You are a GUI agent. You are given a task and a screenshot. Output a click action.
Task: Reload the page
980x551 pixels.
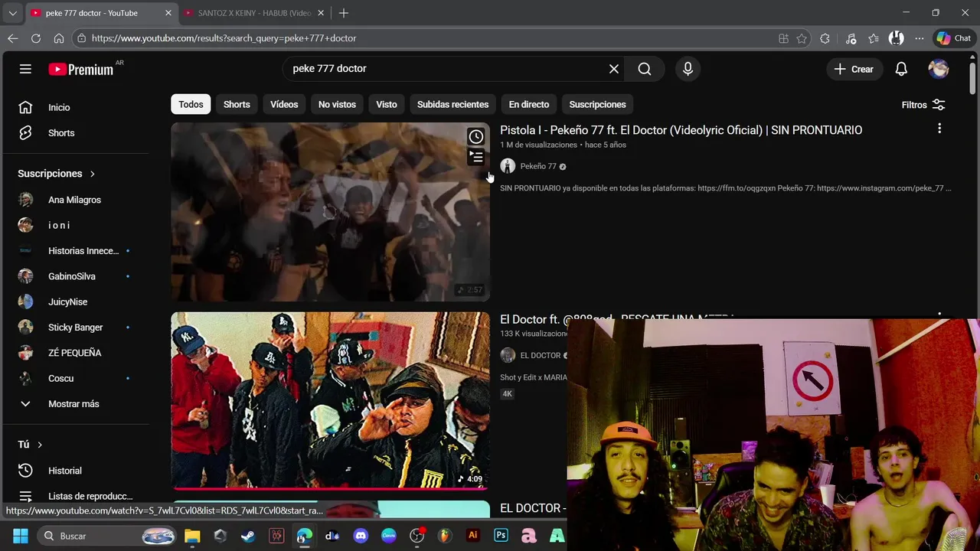point(36,38)
